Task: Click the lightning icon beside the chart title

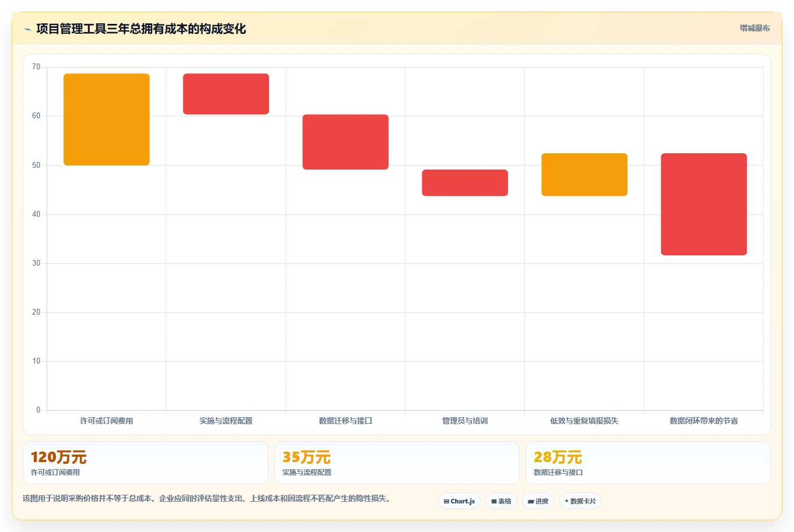Action: point(27,29)
